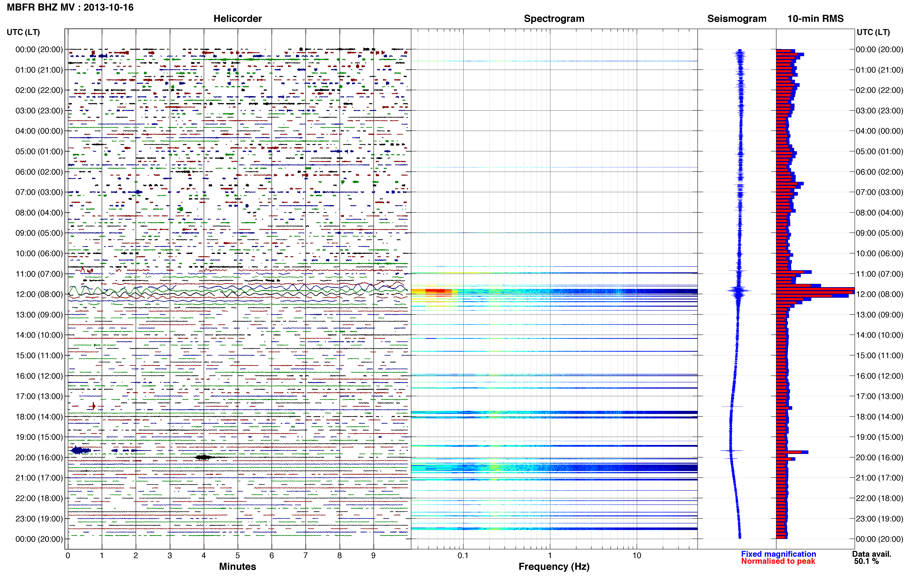Screen dimensions: 924x578
Task: Click the blue event burst before 20:00 on helicorder
Action: click(x=81, y=450)
